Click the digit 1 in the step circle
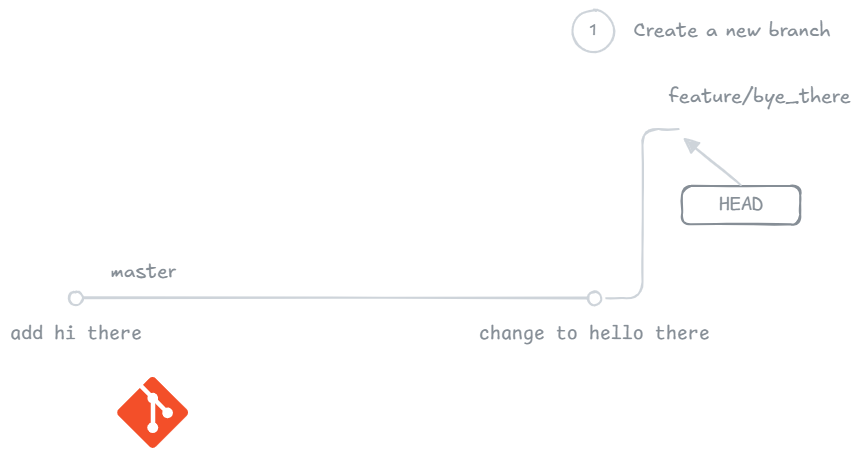 [x=592, y=31]
